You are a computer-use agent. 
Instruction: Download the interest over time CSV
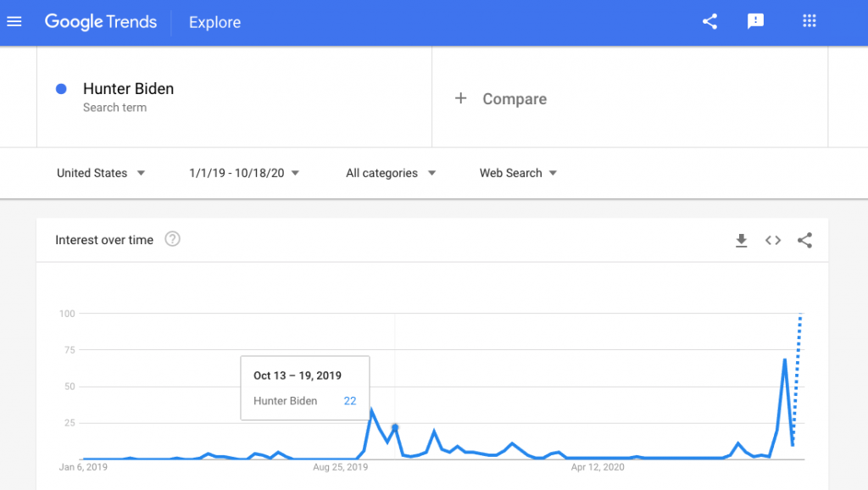(x=742, y=240)
